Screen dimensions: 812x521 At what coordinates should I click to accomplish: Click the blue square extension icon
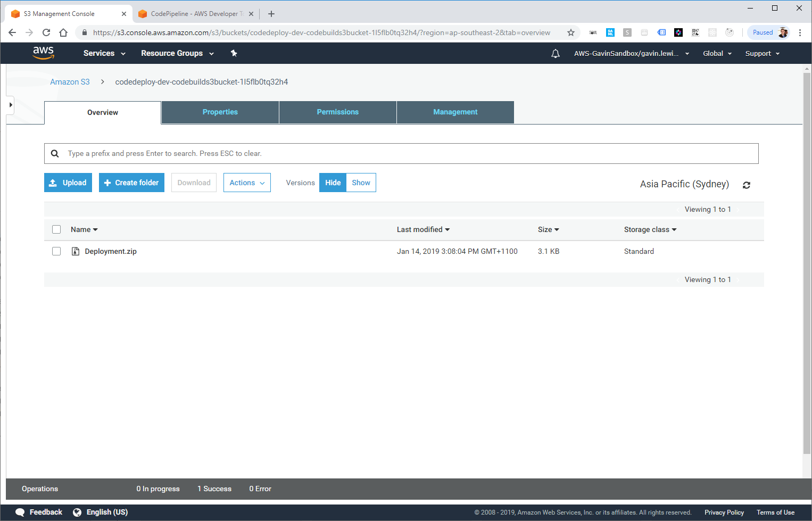click(610, 32)
